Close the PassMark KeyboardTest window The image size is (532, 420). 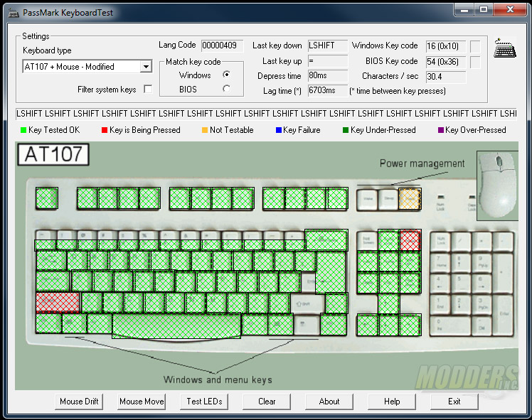coord(510,10)
